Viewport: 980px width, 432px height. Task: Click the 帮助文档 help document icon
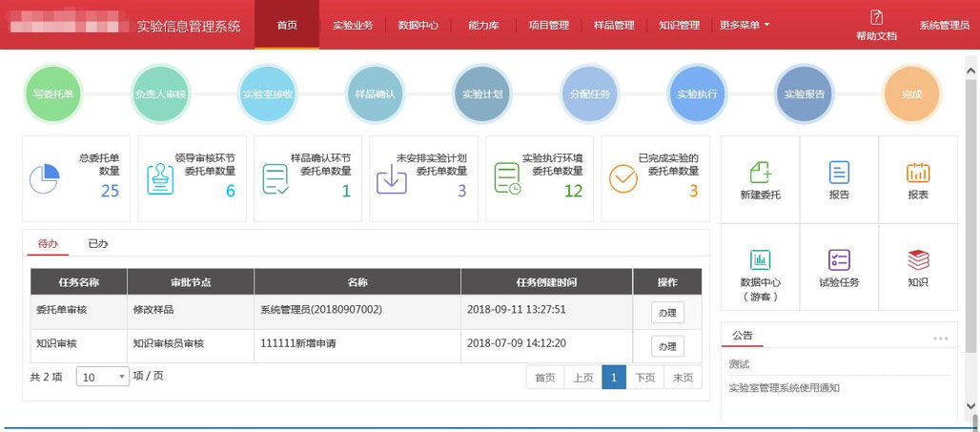point(876,17)
